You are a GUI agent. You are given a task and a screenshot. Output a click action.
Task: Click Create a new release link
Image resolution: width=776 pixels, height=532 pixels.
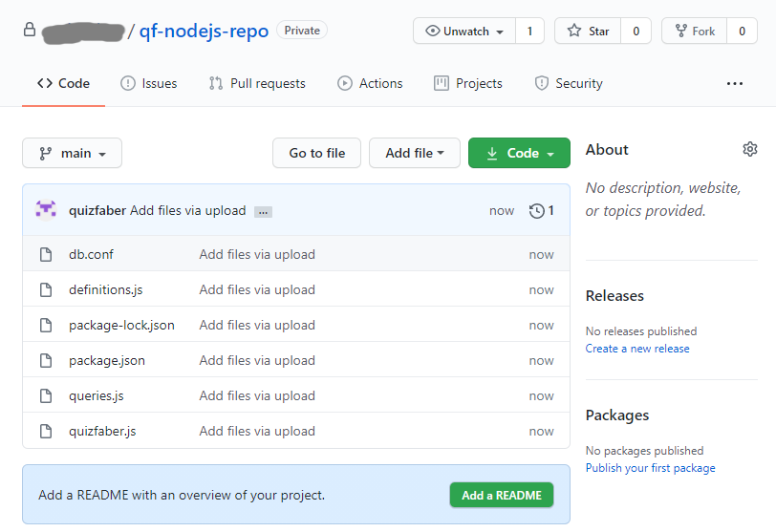(x=637, y=349)
